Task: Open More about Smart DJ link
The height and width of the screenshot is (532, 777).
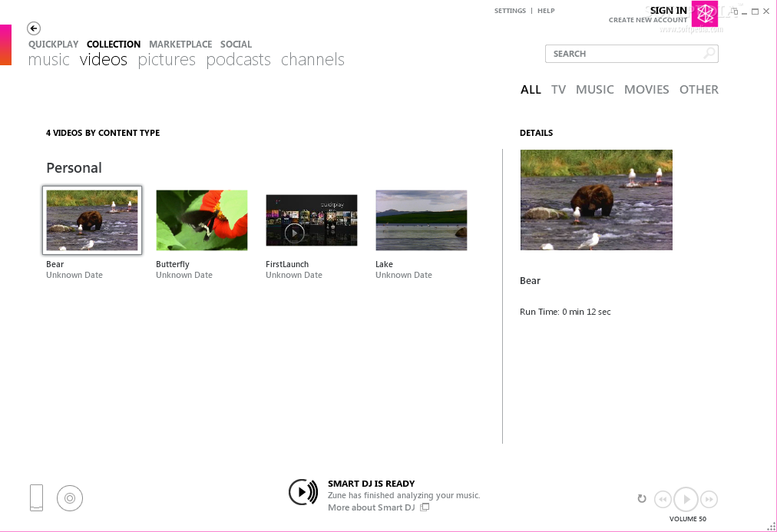Action: 371,507
